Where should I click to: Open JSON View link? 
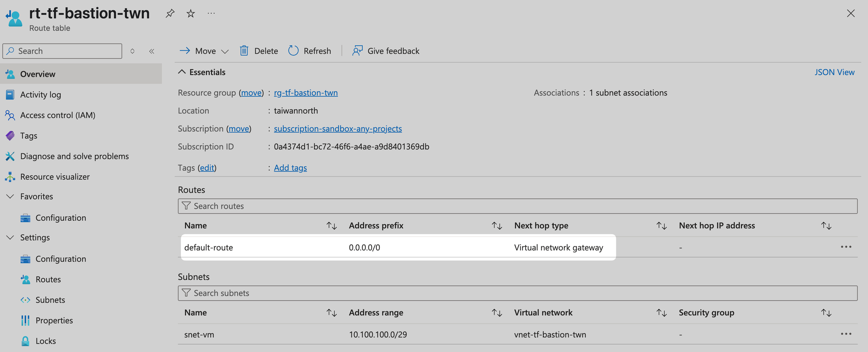(834, 72)
